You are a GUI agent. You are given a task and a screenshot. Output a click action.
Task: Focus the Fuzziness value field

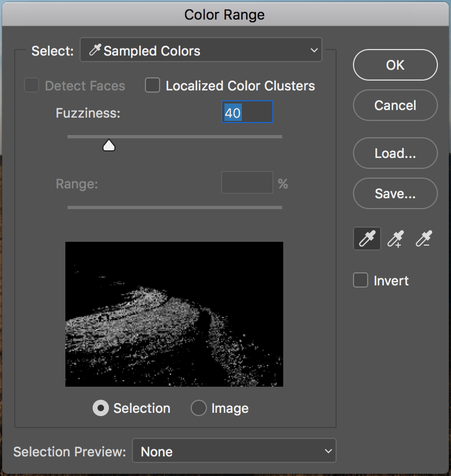click(247, 113)
